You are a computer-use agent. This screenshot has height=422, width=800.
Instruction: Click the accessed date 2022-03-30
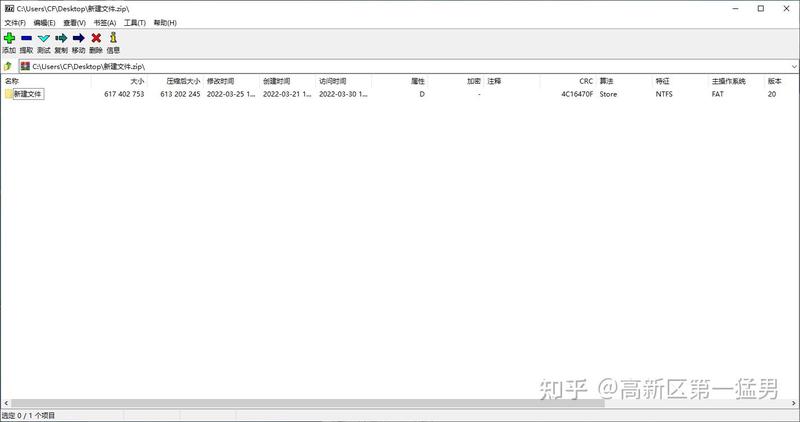343,94
